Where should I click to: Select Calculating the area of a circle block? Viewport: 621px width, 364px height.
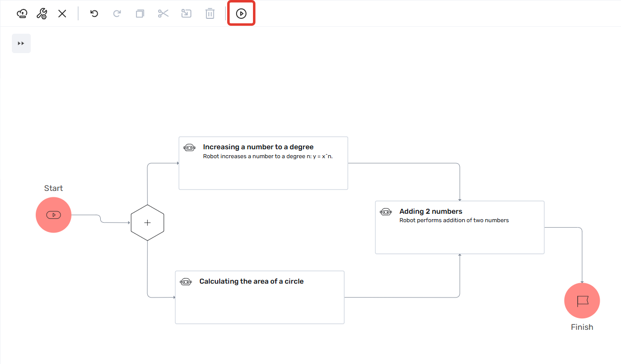click(x=260, y=298)
